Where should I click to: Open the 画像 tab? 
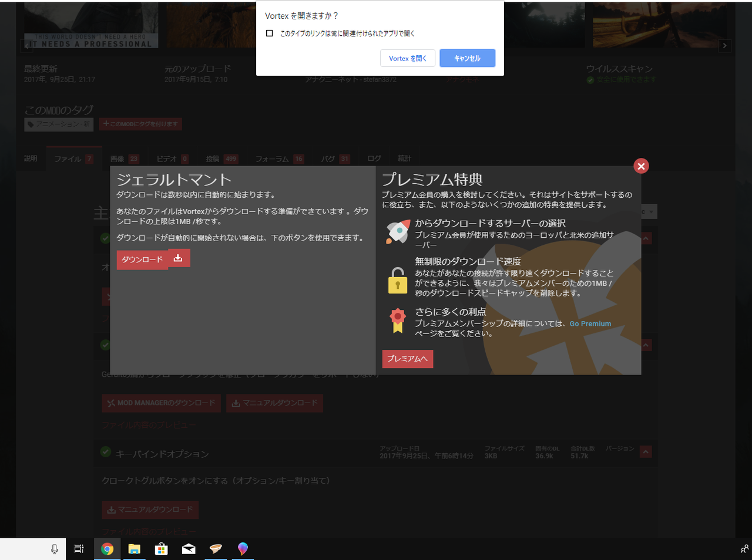[124, 158]
